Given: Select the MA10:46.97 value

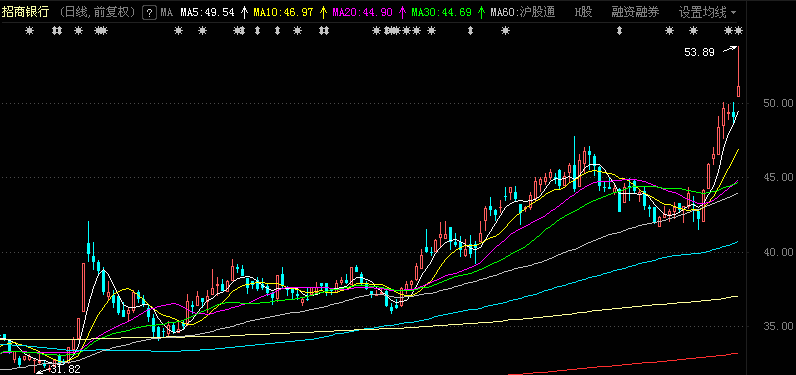Looking at the screenshot, I should coord(283,12).
